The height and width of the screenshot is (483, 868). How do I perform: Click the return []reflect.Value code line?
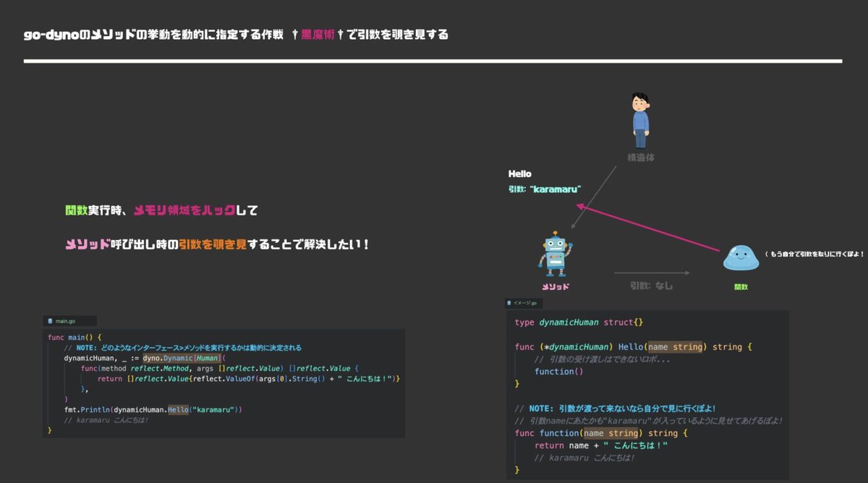pyautogui.click(x=249, y=378)
